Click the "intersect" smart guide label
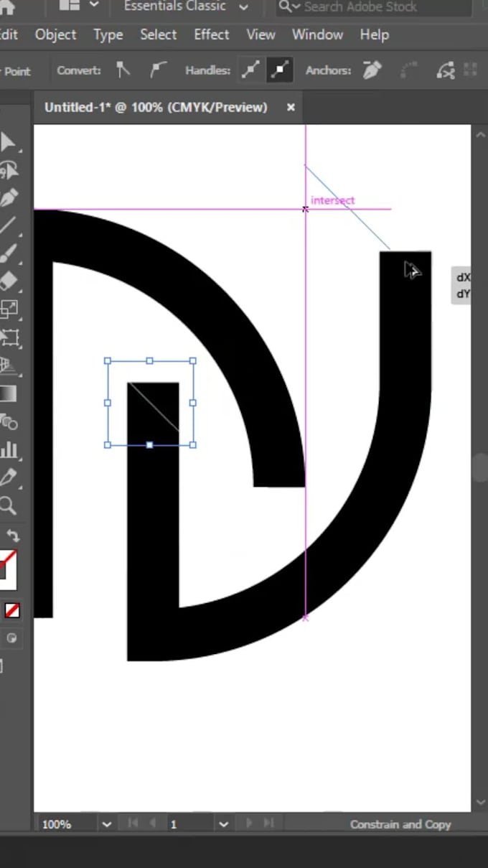The height and width of the screenshot is (868, 488). 333,200
